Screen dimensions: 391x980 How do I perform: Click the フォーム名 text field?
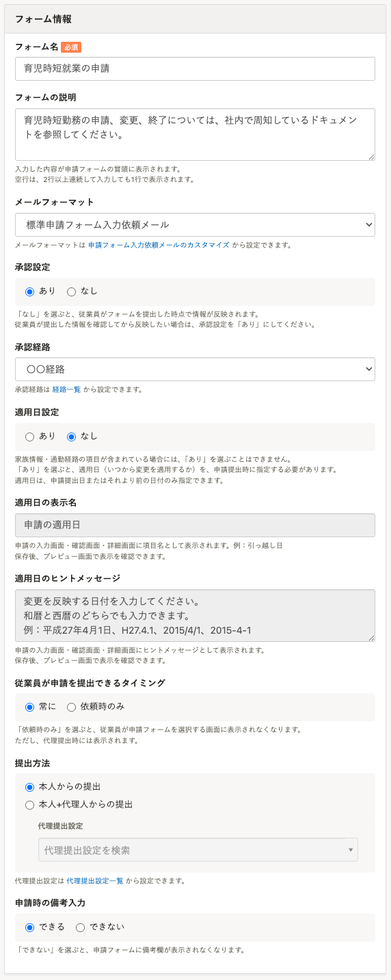[195, 68]
